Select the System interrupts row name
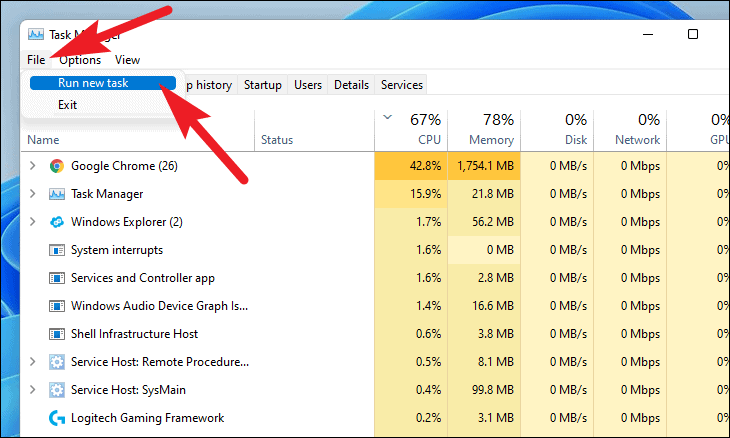730x438 pixels. 117,250
